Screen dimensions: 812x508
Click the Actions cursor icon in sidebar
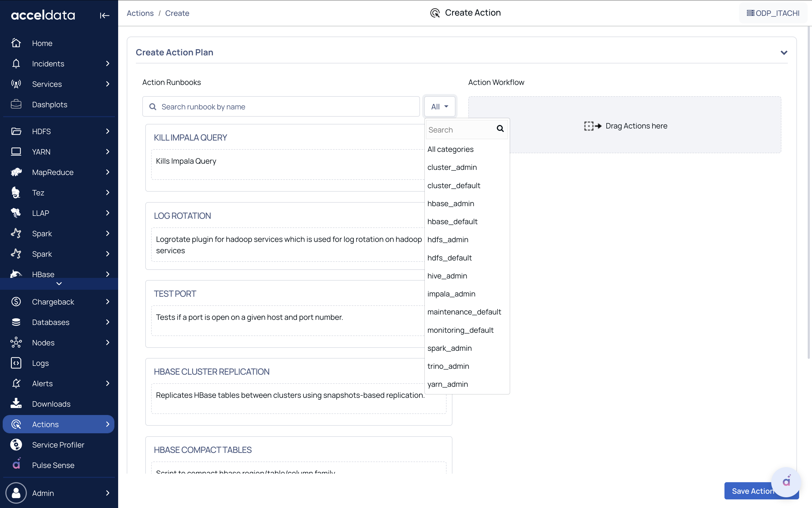pyautogui.click(x=16, y=424)
